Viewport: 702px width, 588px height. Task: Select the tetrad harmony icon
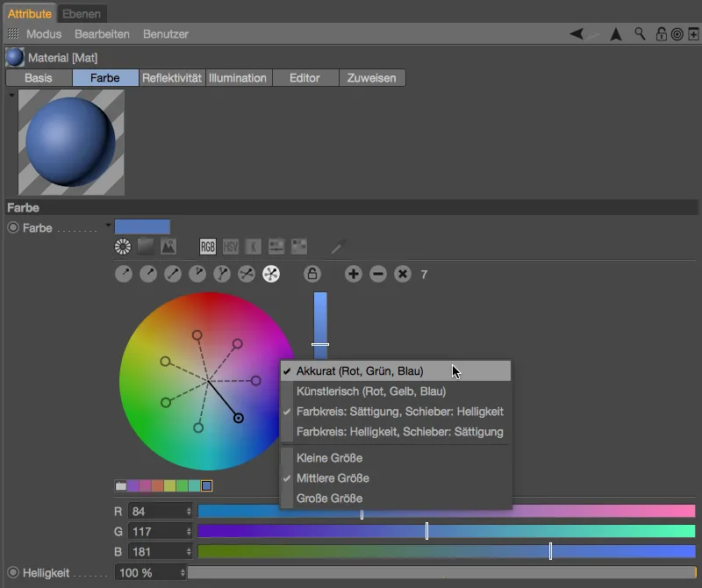pos(247,274)
